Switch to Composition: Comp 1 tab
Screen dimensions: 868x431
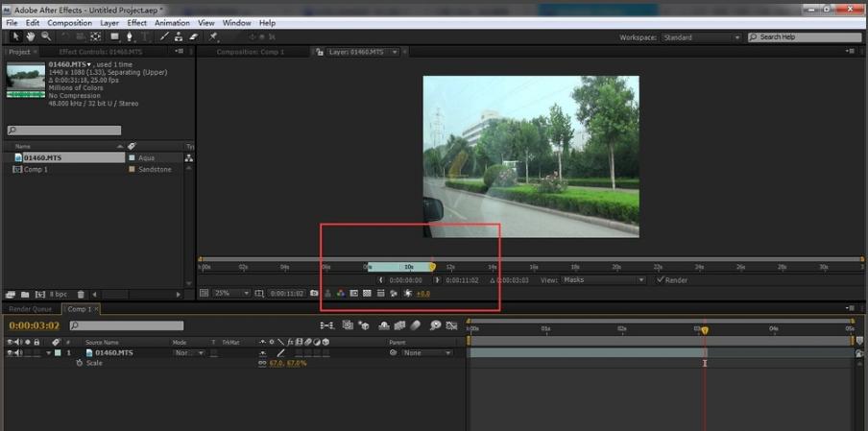point(251,52)
